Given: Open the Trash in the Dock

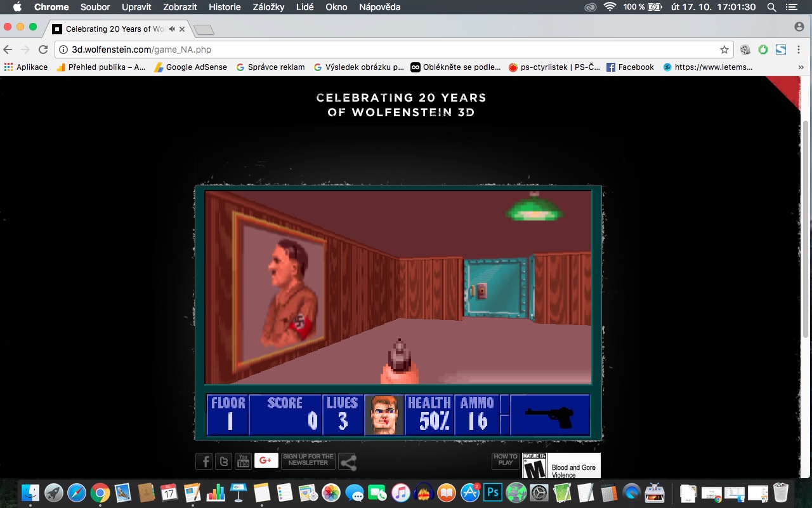Looking at the screenshot, I should (781, 493).
